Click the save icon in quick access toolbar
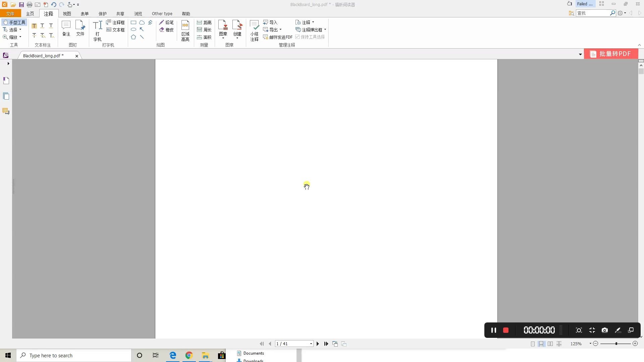644x362 pixels. (x=21, y=5)
